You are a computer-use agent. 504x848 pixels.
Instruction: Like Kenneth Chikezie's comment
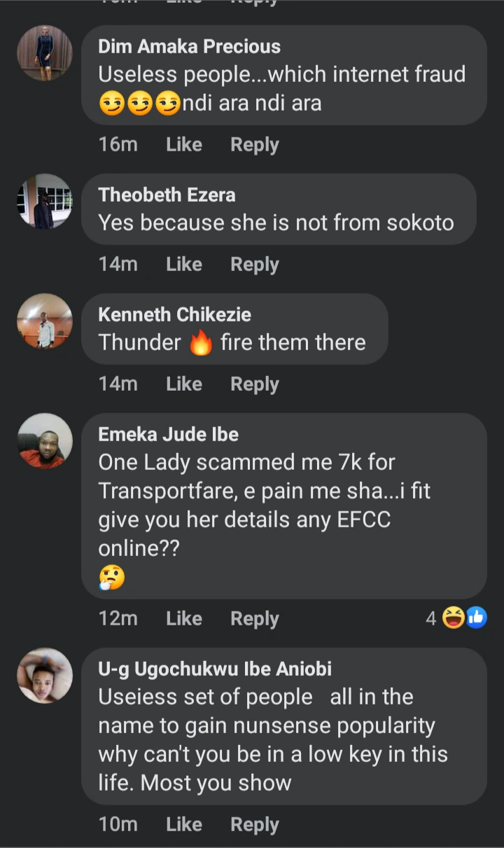tap(184, 384)
